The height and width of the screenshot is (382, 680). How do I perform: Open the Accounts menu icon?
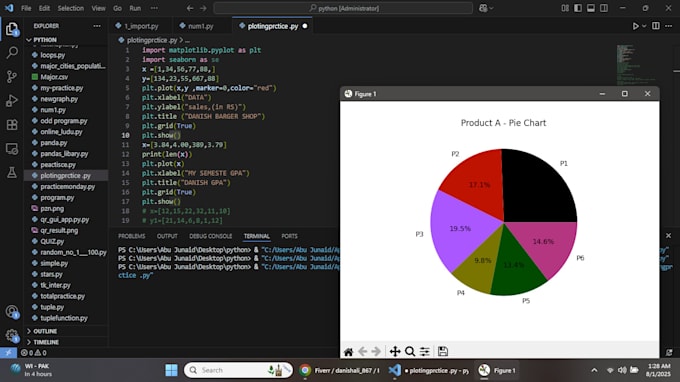(12, 312)
